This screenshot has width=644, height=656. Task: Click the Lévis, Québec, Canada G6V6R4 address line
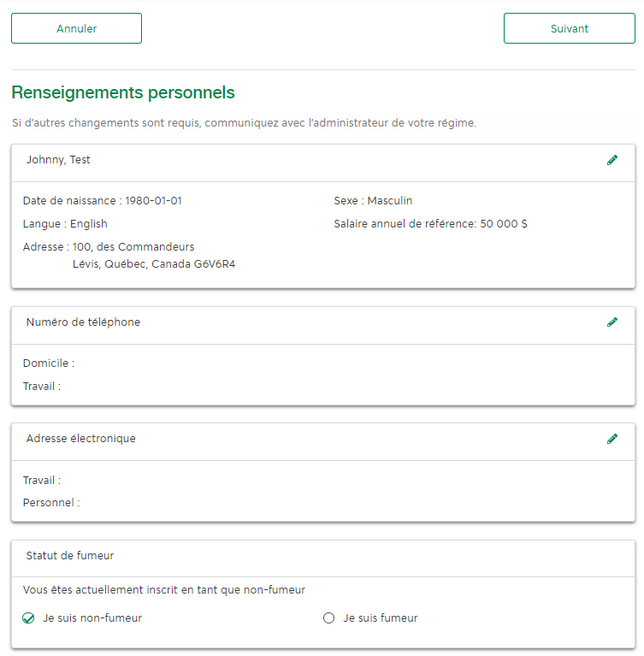[x=154, y=264]
